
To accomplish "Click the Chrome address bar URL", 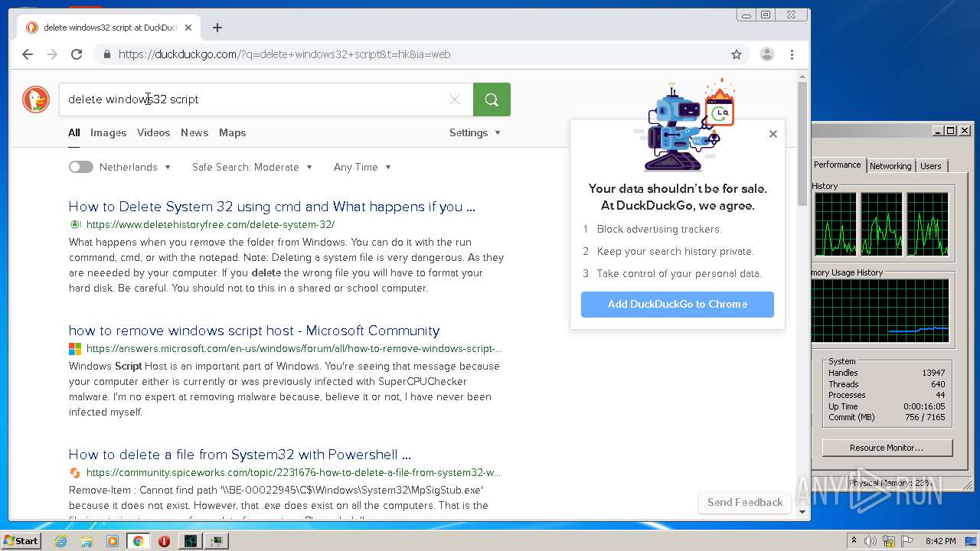I will tap(284, 54).
